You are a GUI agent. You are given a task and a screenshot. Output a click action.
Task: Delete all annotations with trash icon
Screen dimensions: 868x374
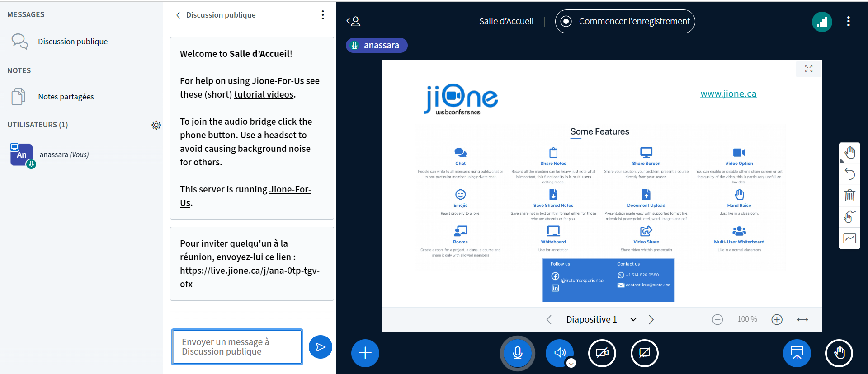[x=850, y=195]
